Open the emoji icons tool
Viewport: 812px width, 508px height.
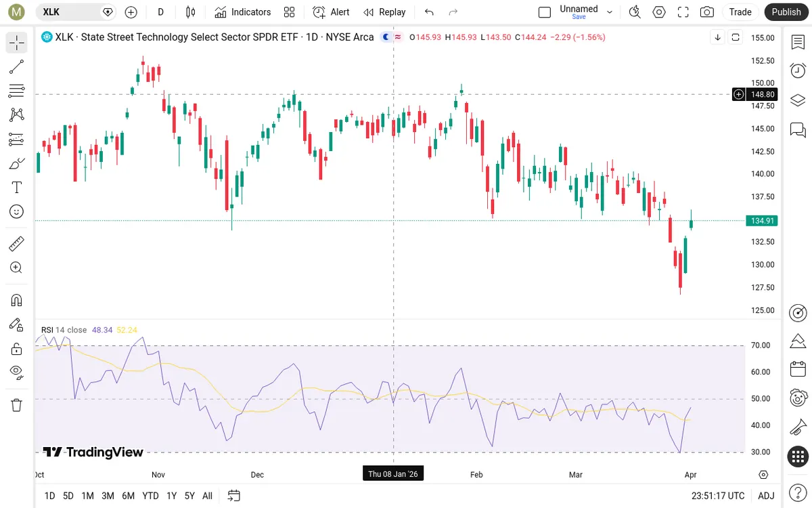(x=17, y=212)
